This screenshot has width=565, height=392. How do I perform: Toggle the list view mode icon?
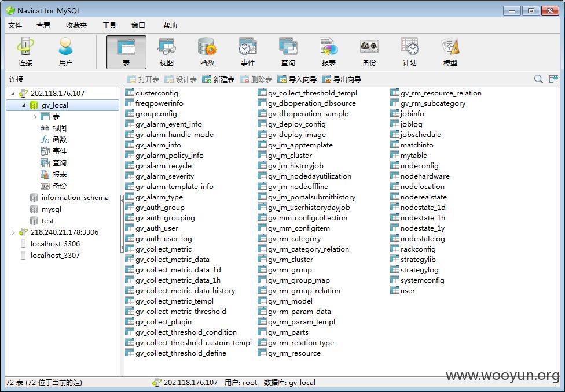(553, 79)
